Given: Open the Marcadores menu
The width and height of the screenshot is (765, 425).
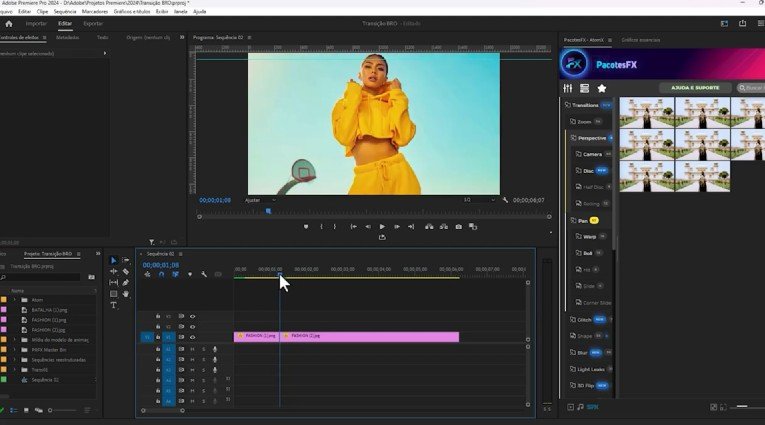Looking at the screenshot, I should pos(95,11).
